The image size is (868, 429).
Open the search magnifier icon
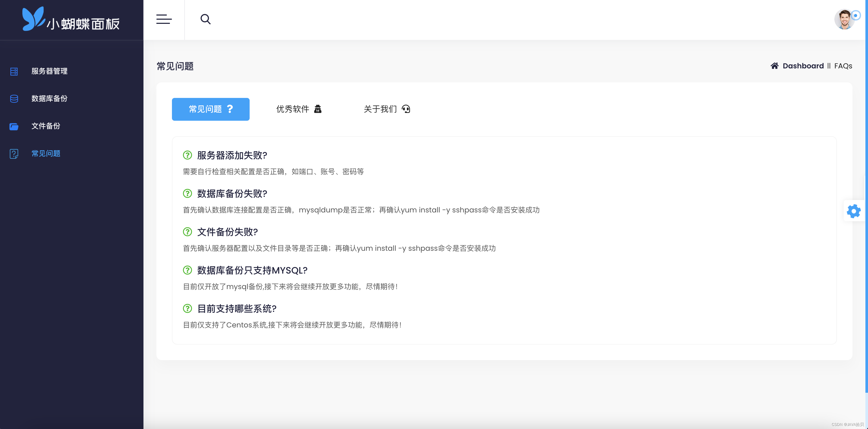pyautogui.click(x=205, y=19)
